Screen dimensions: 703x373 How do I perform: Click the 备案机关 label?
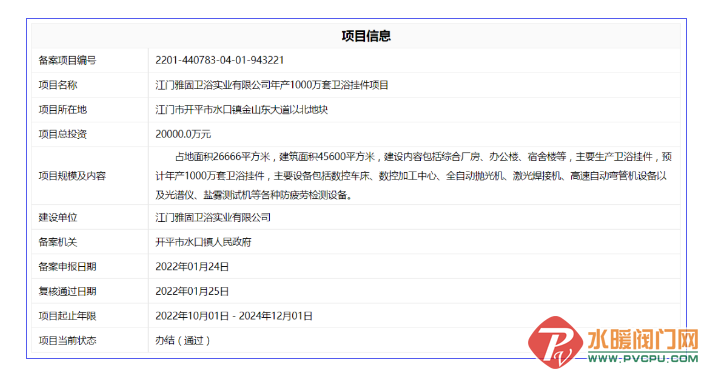point(58,242)
